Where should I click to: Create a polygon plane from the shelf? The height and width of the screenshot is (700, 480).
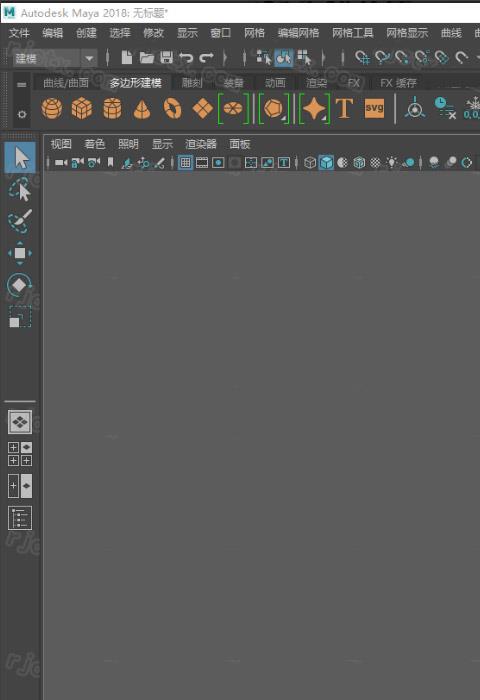(x=202, y=108)
